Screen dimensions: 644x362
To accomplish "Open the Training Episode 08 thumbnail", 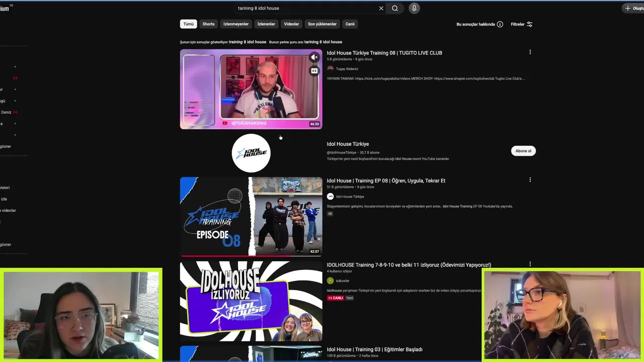I will 251,217.
